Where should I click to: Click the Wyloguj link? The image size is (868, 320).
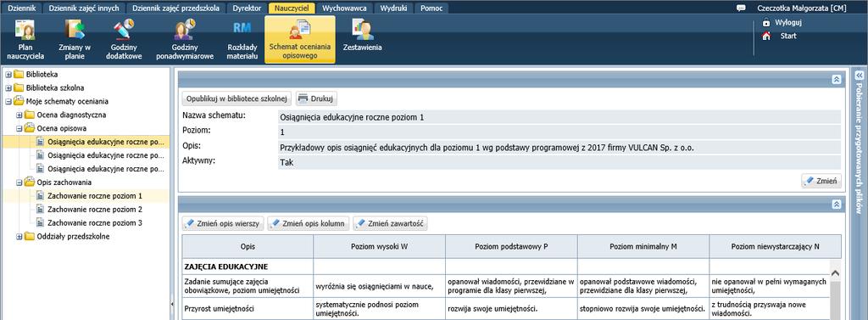click(x=789, y=23)
